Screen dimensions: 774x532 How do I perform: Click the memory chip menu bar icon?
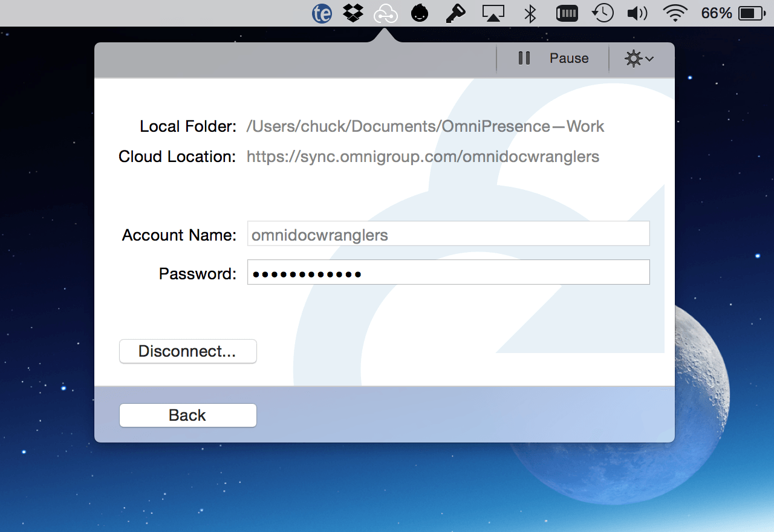[567, 13]
